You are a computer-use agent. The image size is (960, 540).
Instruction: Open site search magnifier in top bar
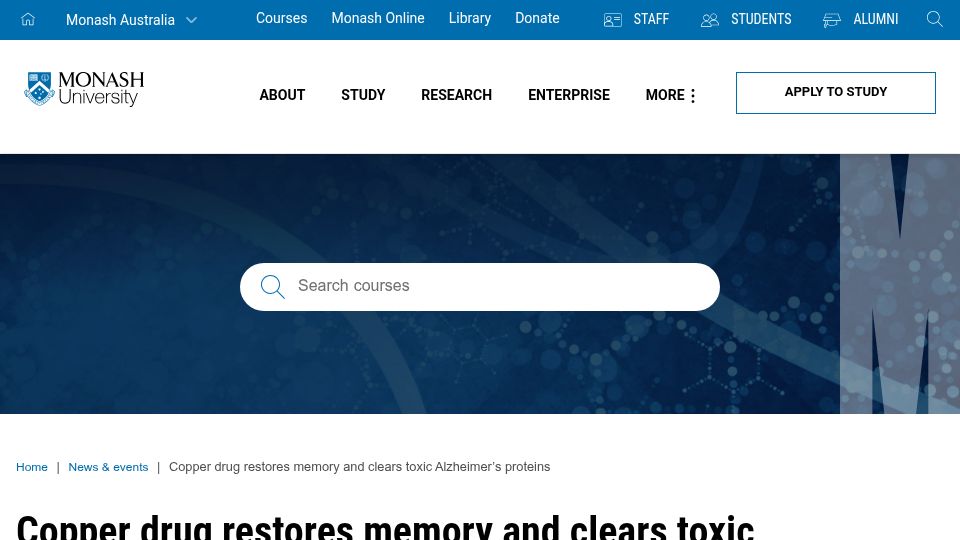pos(934,20)
